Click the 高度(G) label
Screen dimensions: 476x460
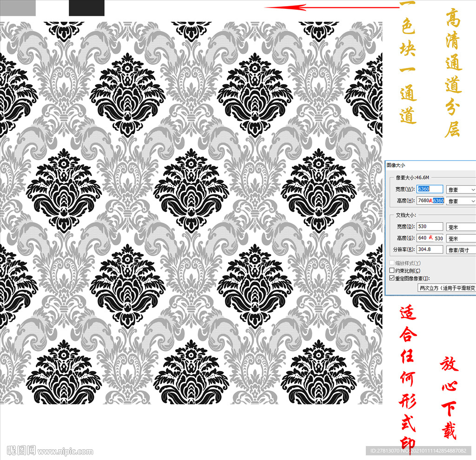406,238
